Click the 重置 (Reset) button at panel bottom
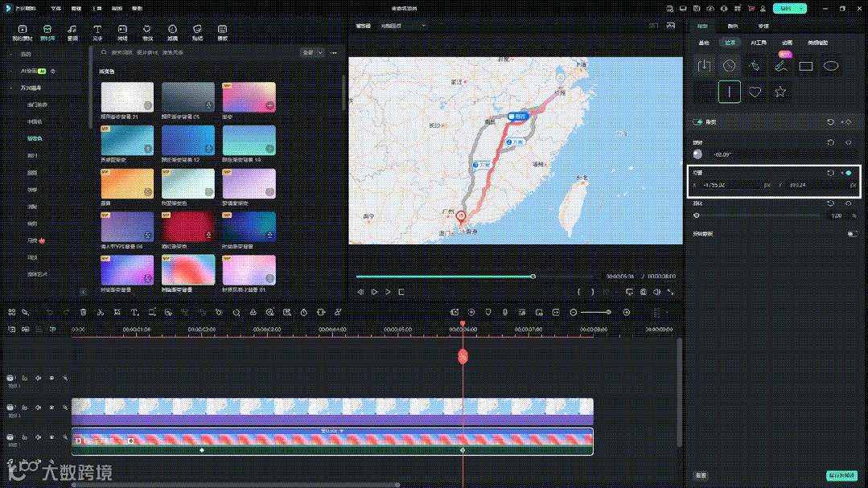Viewport: 868px width, 488px height. coord(701,475)
